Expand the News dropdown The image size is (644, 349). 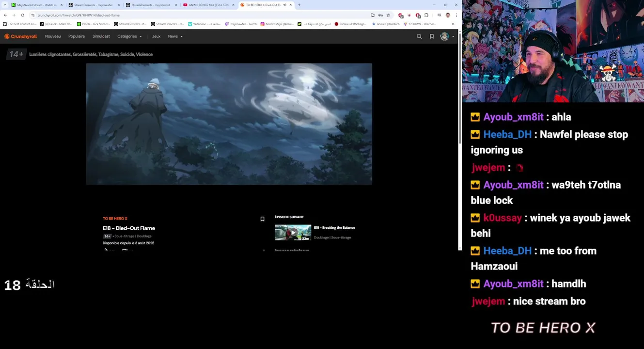coord(175,36)
